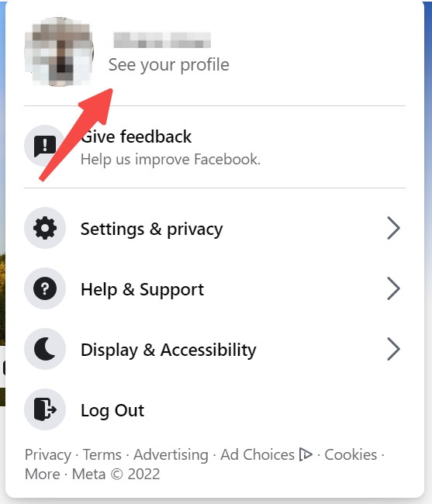The width and height of the screenshot is (432, 504).
Task: Click the Give feedback exclamation icon
Action: tap(45, 146)
